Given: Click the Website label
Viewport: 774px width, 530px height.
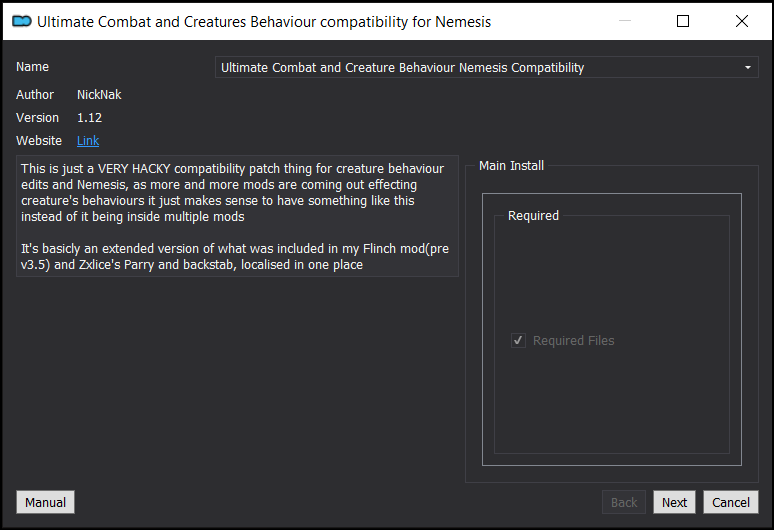Looking at the screenshot, I should [39, 141].
